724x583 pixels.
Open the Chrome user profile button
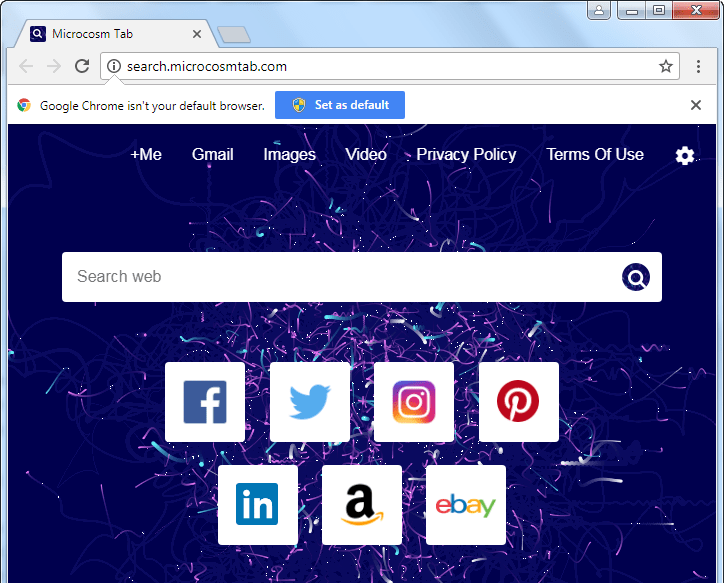(599, 10)
